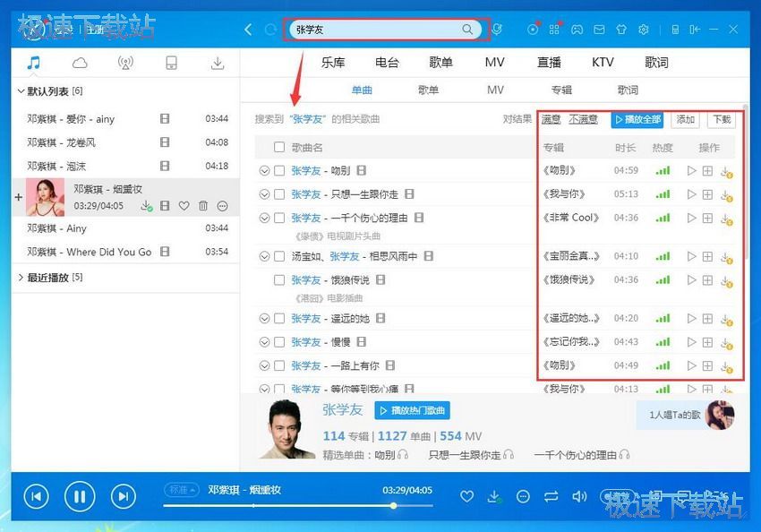Add 慢慢 to playlist
Viewport: 761px width, 532px height.
click(x=707, y=342)
